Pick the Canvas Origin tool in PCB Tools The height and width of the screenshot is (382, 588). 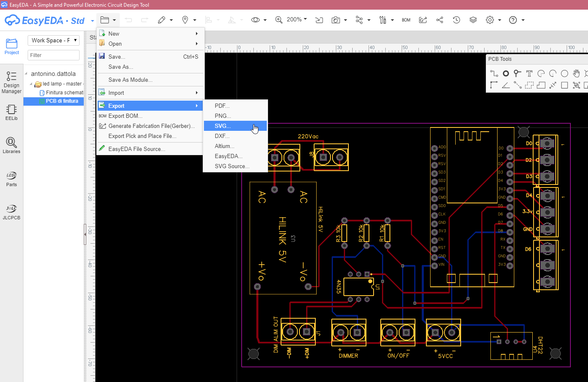pos(494,85)
